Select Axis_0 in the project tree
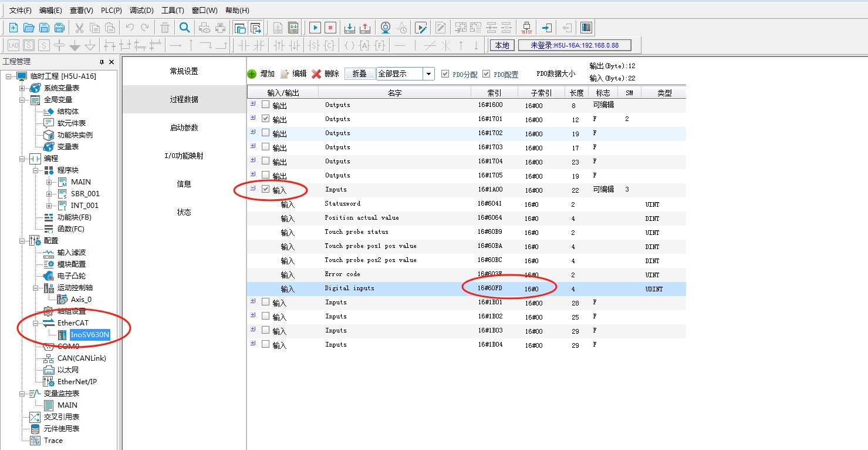868x450 pixels. (81, 300)
